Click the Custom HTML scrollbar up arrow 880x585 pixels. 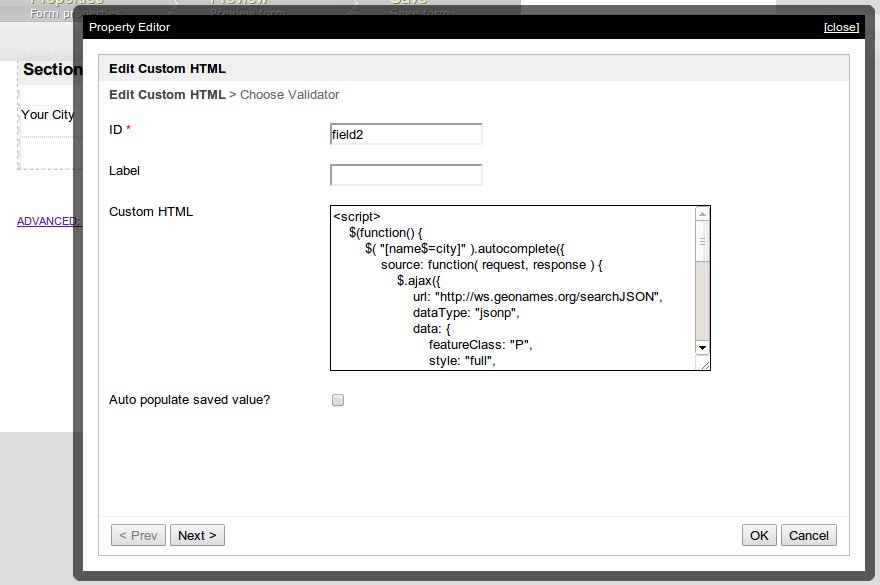pyautogui.click(x=702, y=215)
